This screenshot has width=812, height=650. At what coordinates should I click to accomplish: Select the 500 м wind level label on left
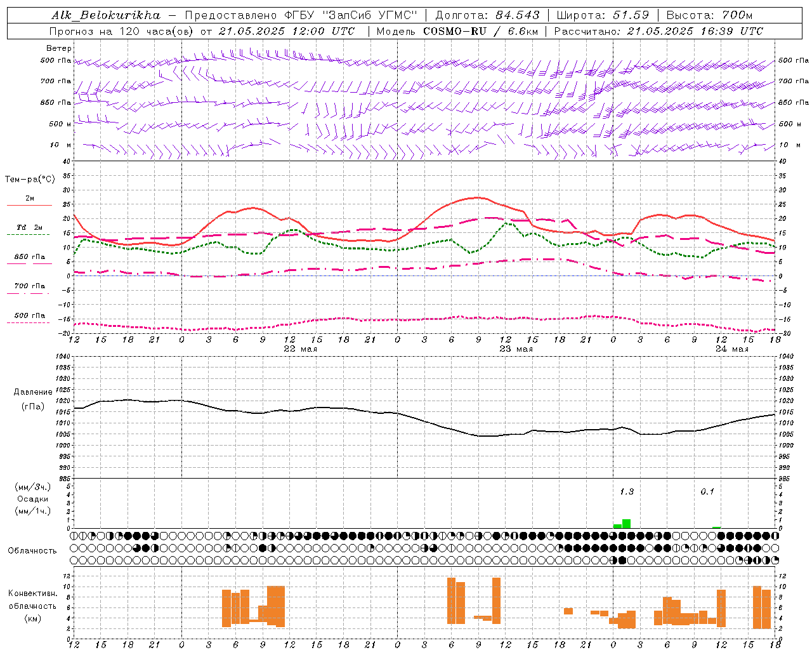pos(60,124)
